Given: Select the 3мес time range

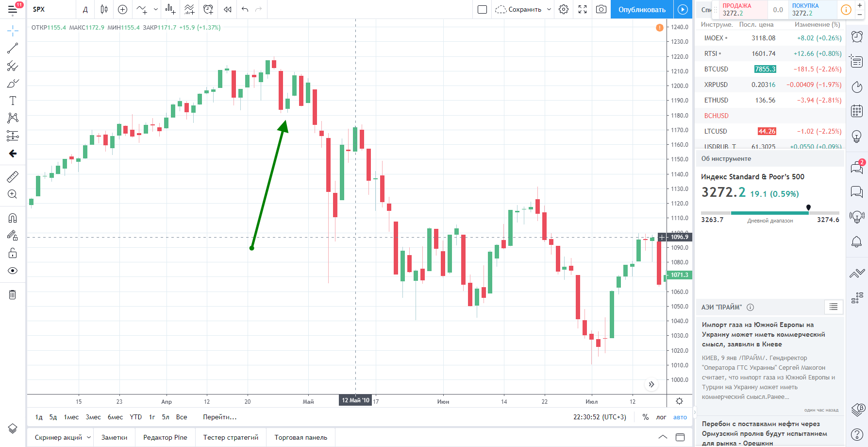Looking at the screenshot, I should 93,417.
